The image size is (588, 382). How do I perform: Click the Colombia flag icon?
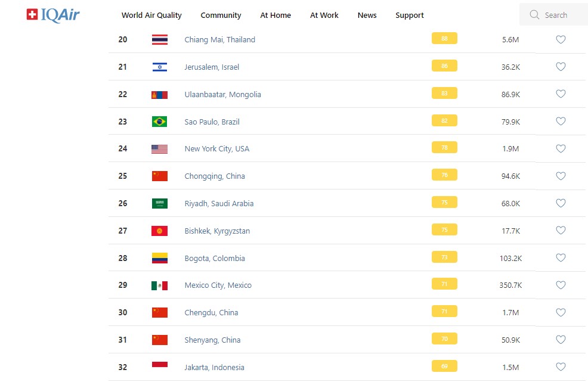click(159, 258)
